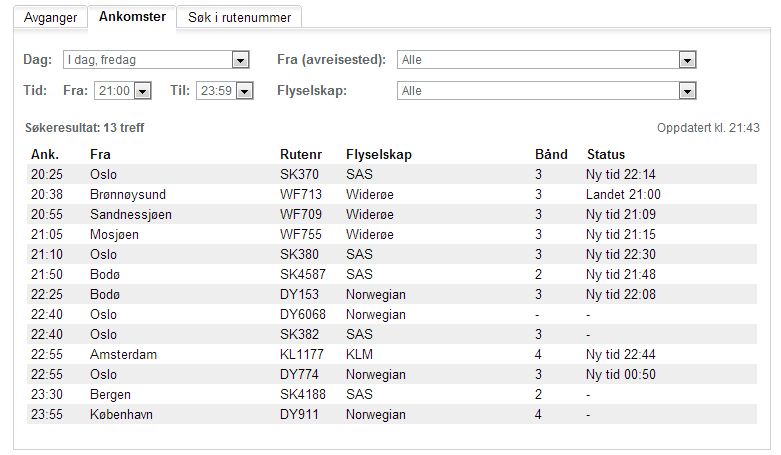Open the Flyselskap dropdown
Viewport: 781px width, 455px height.
click(546, 91)
